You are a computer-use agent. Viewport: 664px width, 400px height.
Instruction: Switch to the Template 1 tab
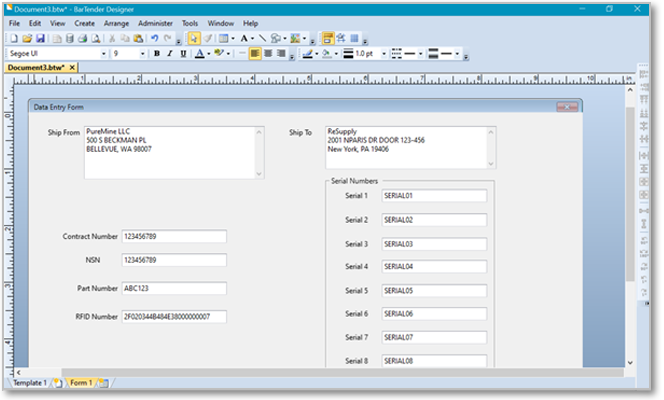pos(29,383)
